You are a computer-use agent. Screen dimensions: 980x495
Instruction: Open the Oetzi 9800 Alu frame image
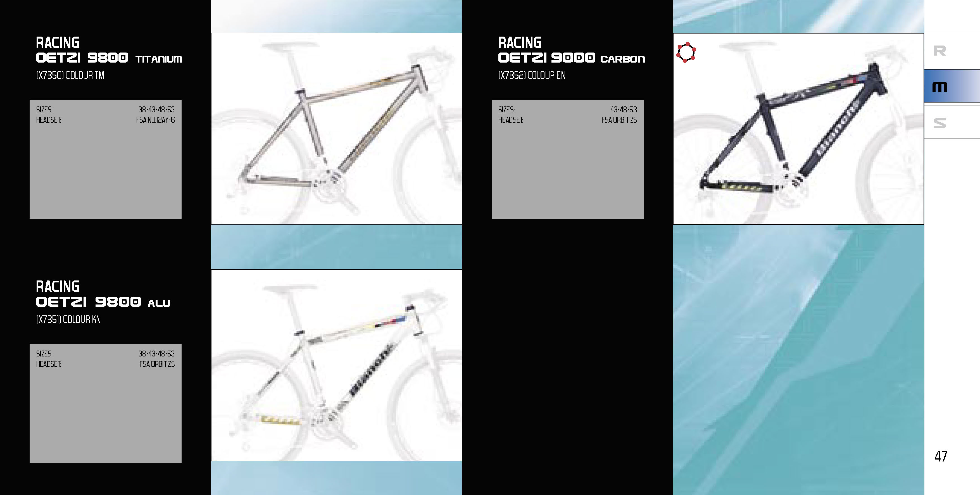coord(336,365)
